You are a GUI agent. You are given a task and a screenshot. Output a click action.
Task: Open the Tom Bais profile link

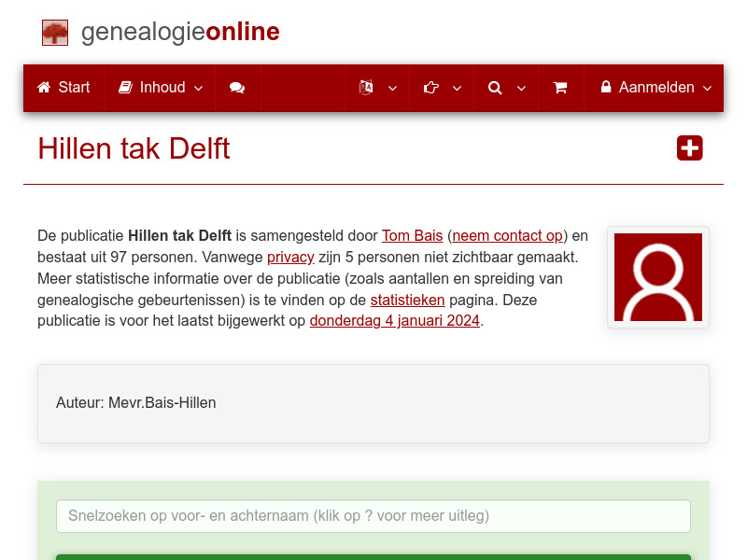(x=412, y=235)
